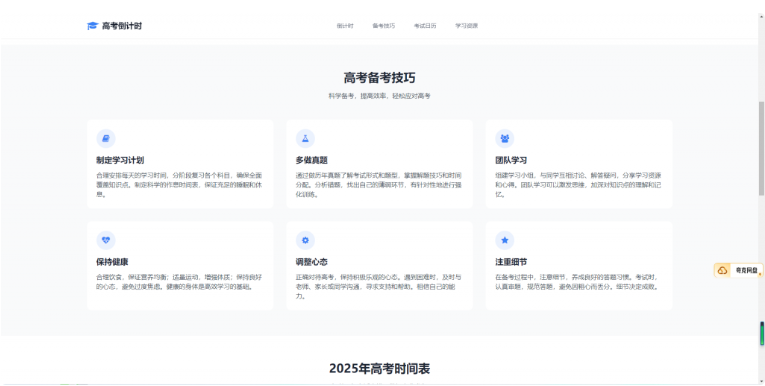Click the star icon for 注重细节
The width and height of the screenshot is (765, 386).
(505, 240)
